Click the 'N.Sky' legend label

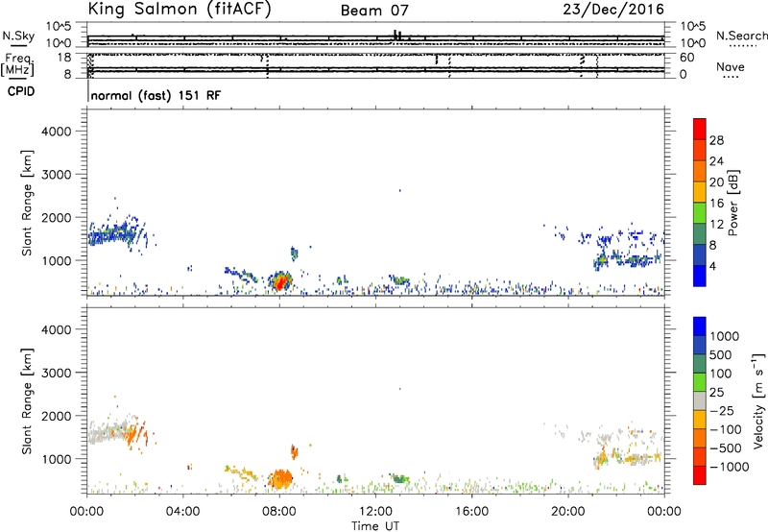pyautogui.click(x=18, y=36)
